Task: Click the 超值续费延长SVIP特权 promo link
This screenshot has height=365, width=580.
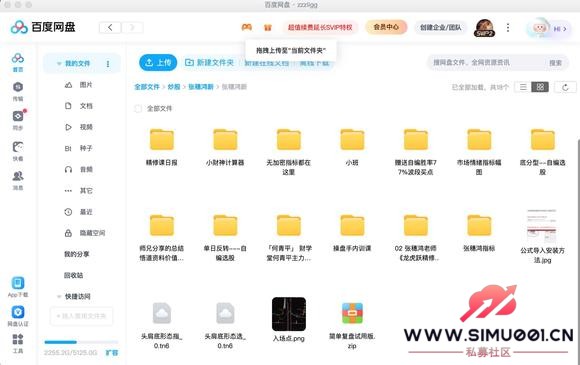Action: point(320,27)
